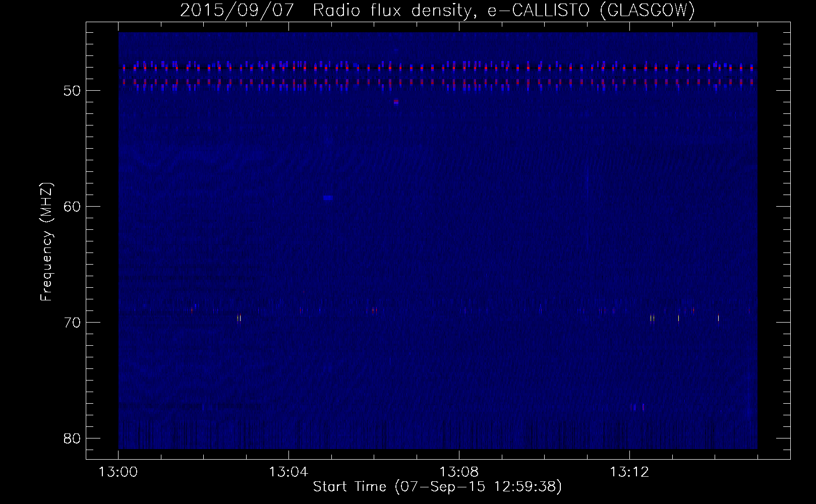Click the 80 frequency tick label

pyautogui.click(x=73, y=438)
